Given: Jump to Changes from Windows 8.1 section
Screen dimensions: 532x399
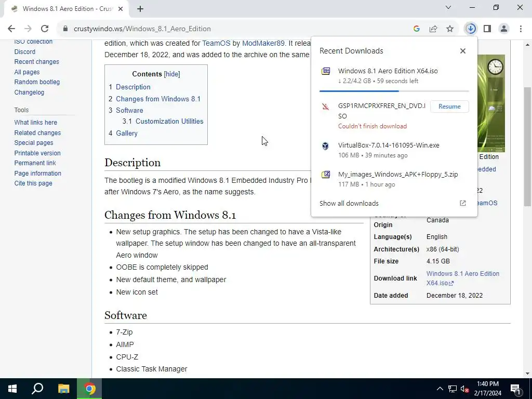Looking at the screenshot, I should tap(158, 99).
